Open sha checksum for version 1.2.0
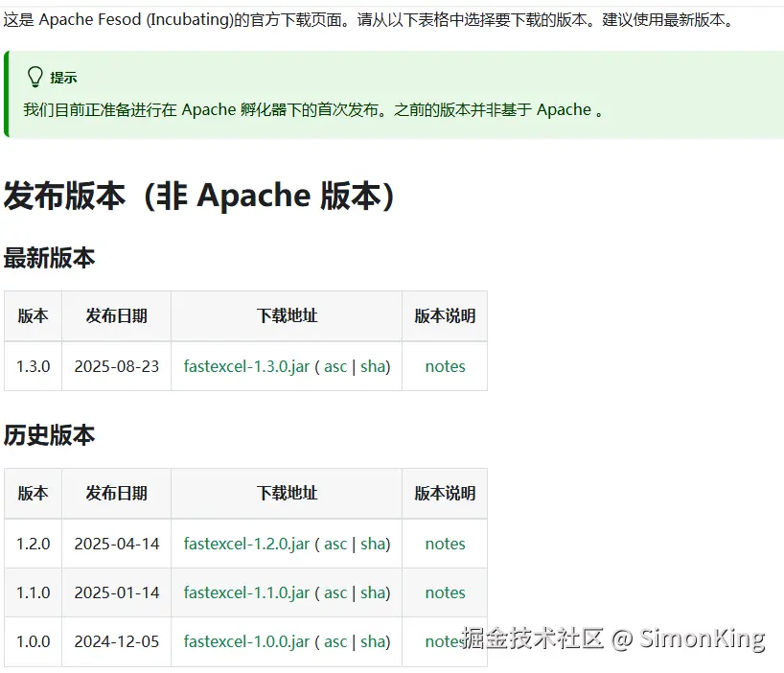The image size is (784, 673). pyautogui.click(x=373, y=544)
